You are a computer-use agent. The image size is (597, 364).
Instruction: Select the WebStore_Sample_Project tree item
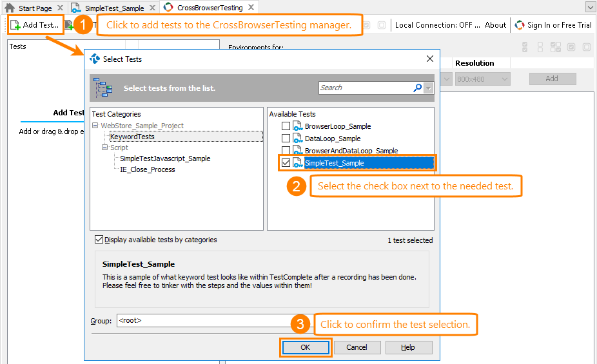pyautogui.click(x=142, y=126)
